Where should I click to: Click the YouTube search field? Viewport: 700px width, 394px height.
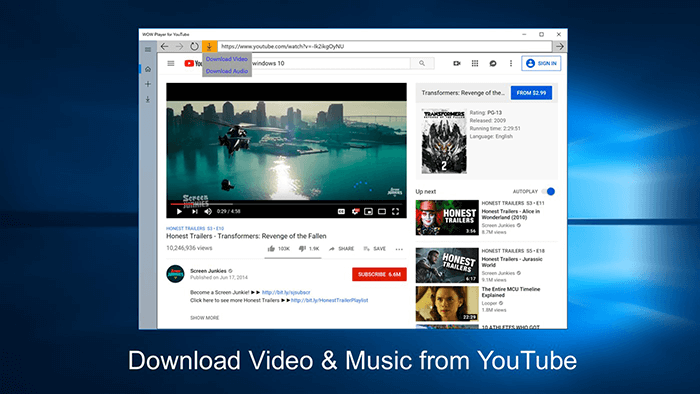click(330, 63)
